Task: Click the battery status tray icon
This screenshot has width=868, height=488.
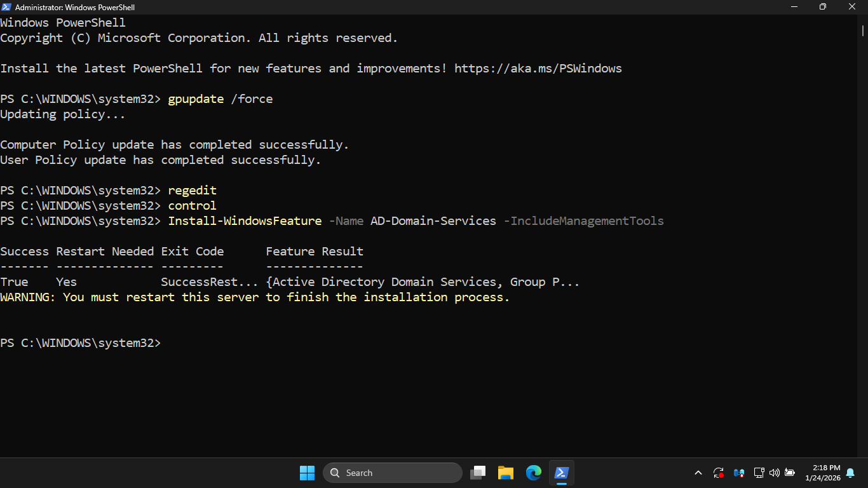Action: [x=790, y=473]
